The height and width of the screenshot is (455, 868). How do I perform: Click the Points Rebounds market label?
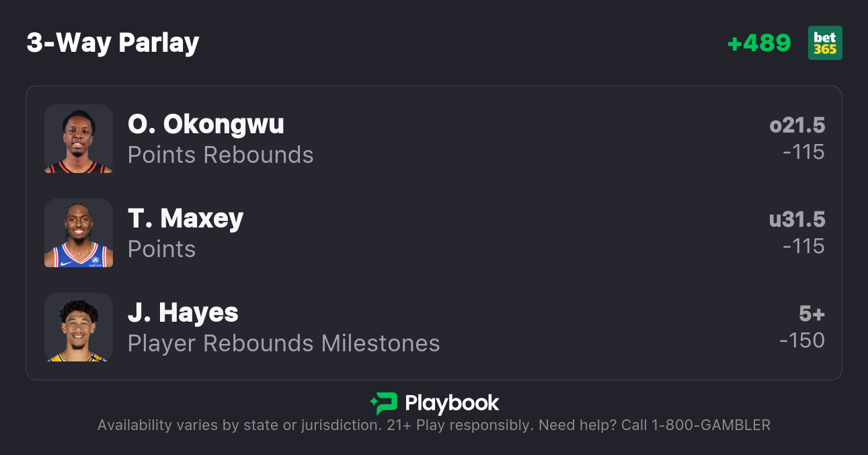coord(221,155)
